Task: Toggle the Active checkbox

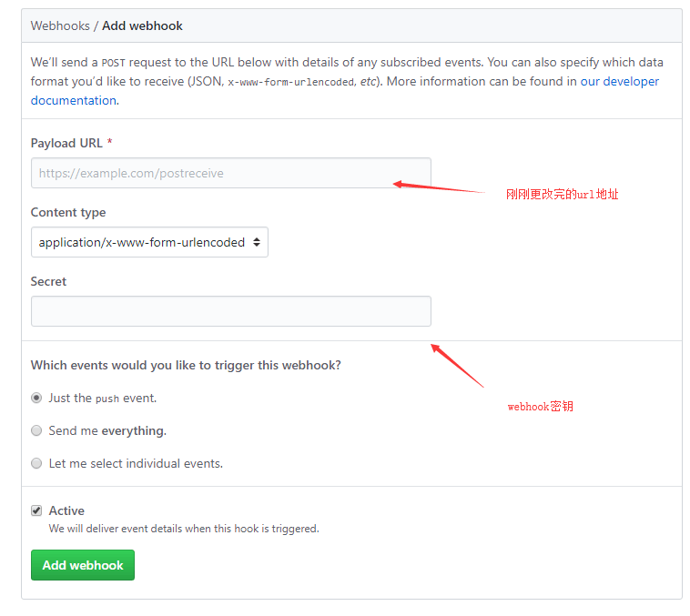Action: 36,510
